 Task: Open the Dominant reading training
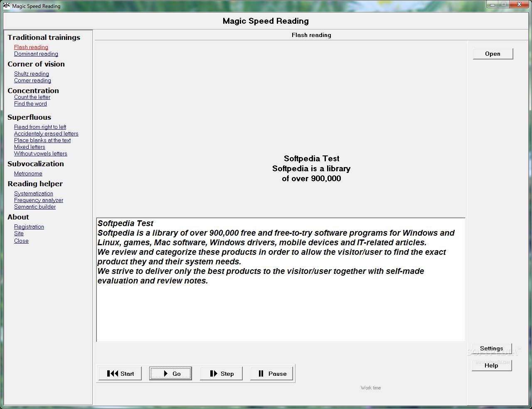pos(36,54)
